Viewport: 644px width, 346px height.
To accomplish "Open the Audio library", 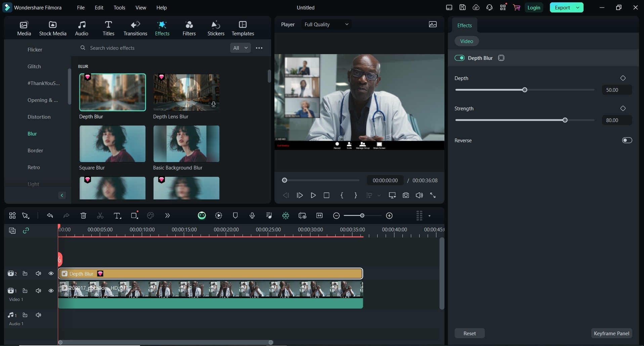I will coord(82,28).
